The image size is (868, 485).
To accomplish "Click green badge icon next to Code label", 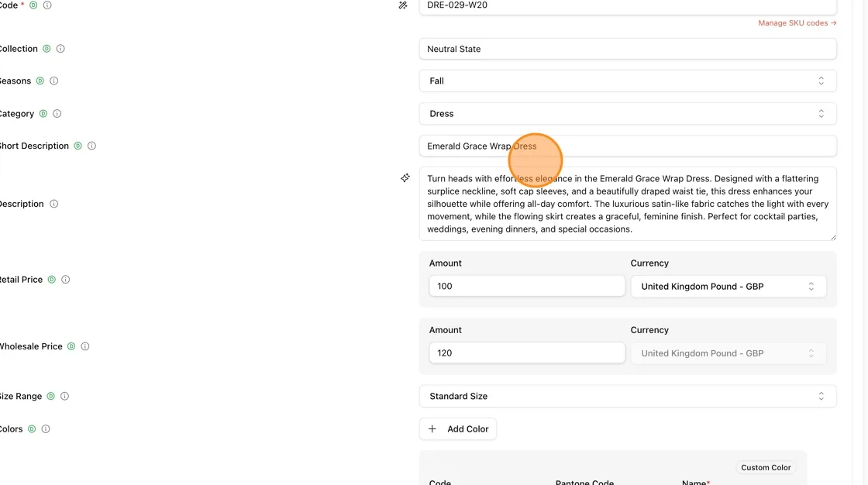I will 33,5.
